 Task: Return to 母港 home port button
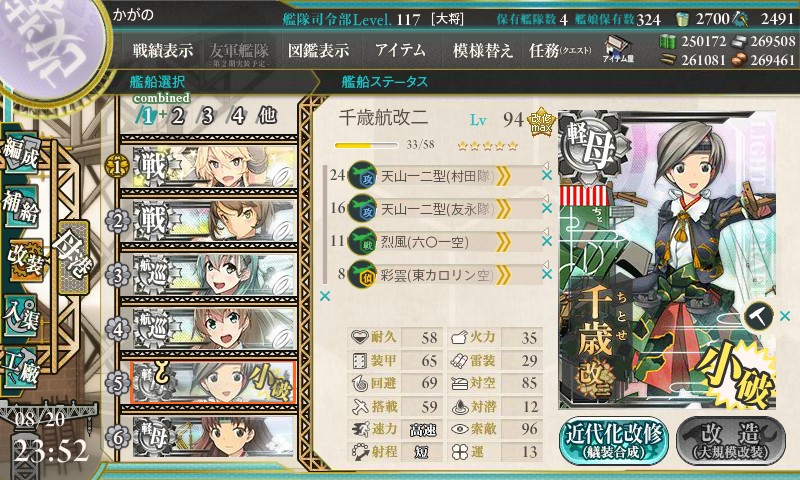click(73, 257)
